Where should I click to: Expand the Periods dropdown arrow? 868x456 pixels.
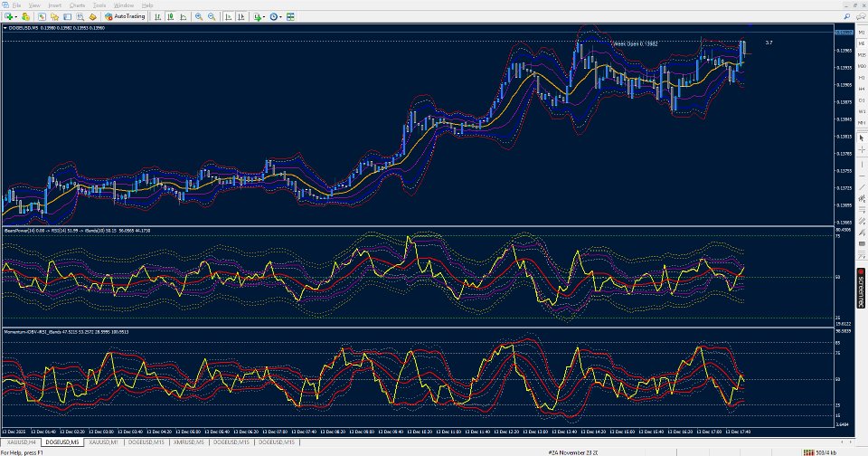pos(280,17)
